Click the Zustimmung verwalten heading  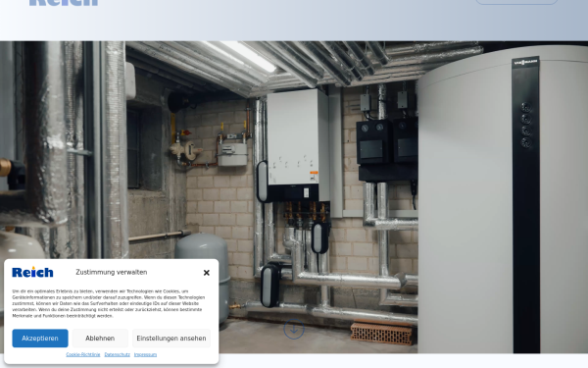pos(112,272)
